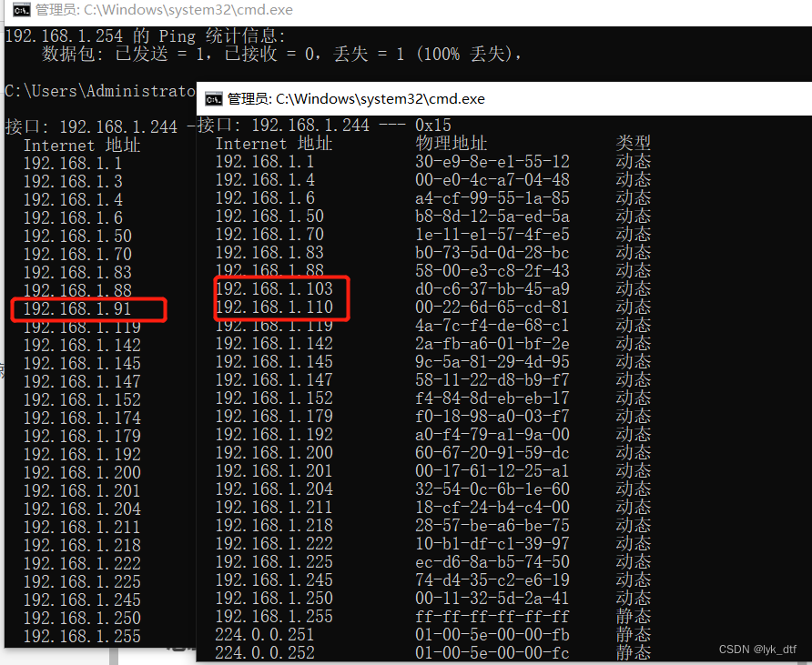Select multicast MAC 01-00-5e-00-00-fb
The height and width of the screenshot is (665, 812).
coord(492,634)
